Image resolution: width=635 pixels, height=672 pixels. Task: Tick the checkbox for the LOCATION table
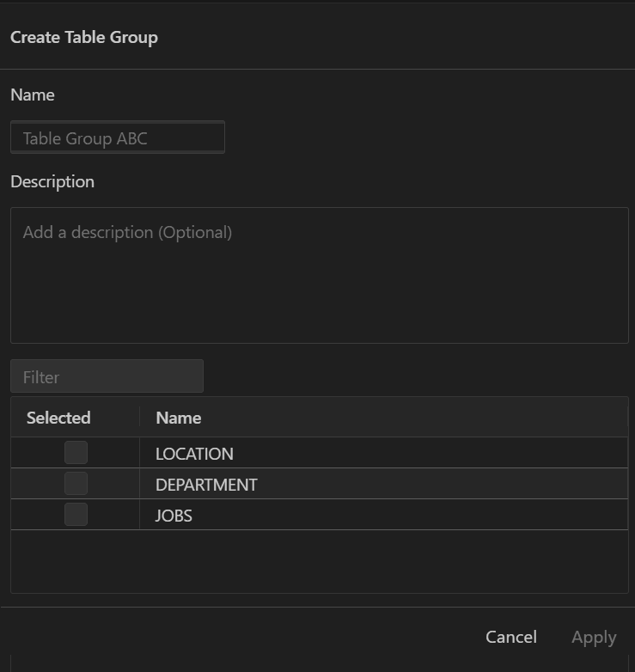coord(76,453)
